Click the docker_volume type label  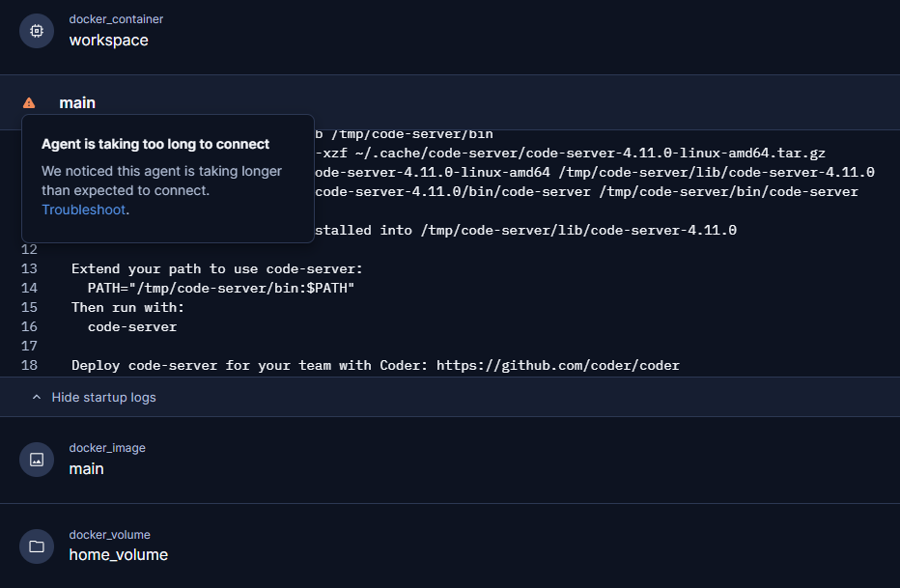point(109,535)
